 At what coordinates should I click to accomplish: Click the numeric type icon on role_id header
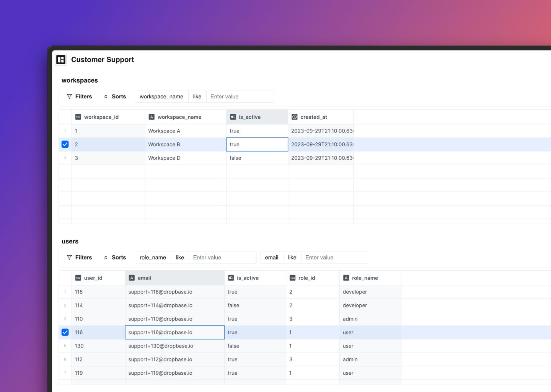pos(293,278)
